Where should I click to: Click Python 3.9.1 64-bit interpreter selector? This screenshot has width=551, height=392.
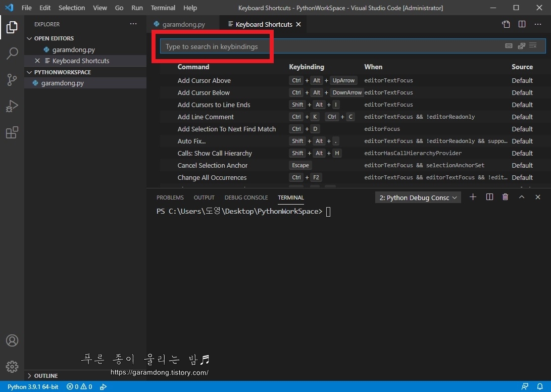(33, 387)
